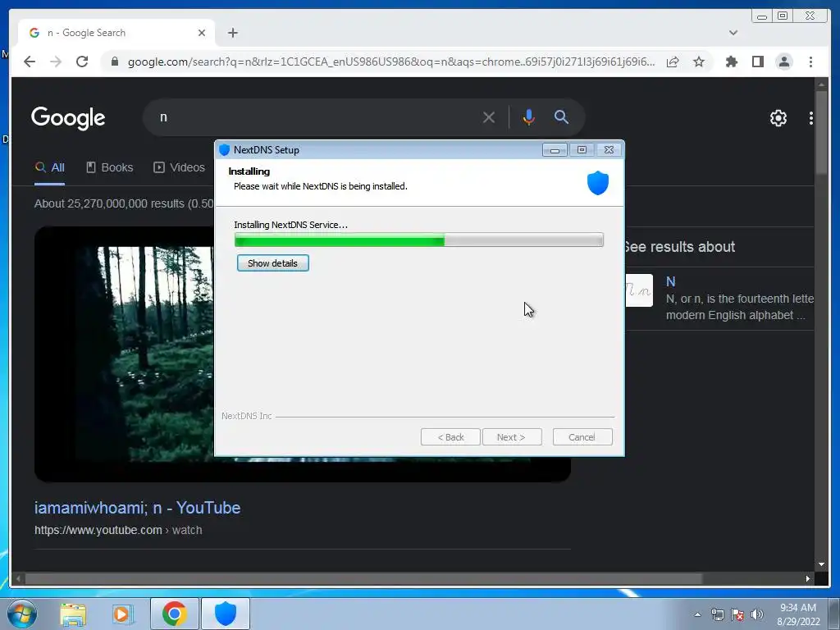Clear the Google search query with X
The width and height of the screenshot is (840, 630).
coord(489,117)
